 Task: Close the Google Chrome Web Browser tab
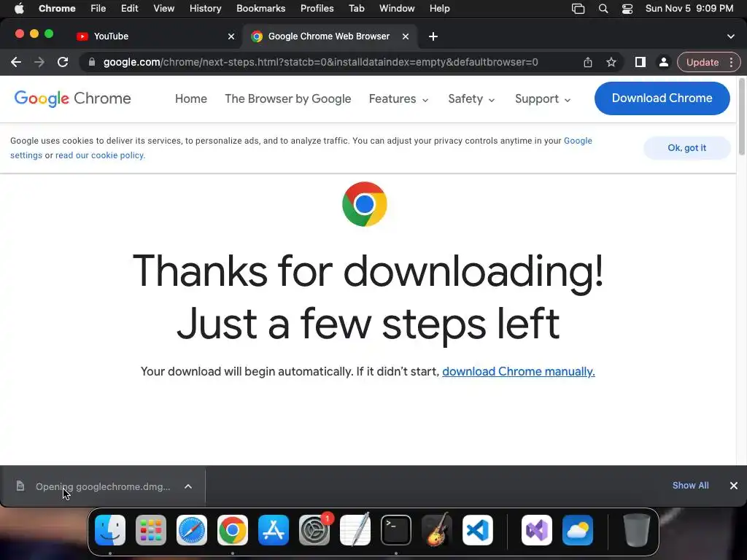pos(406,36)
